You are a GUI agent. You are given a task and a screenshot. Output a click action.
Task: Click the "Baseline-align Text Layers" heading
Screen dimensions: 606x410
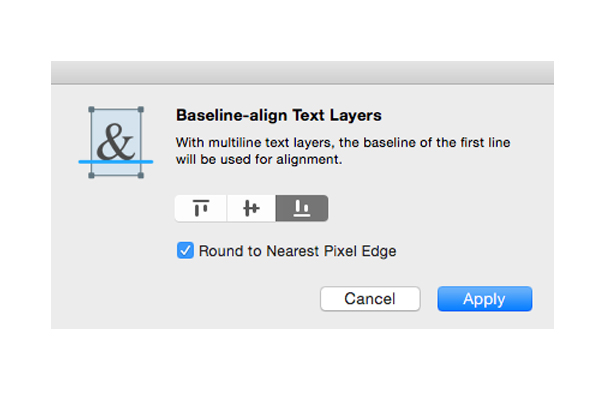point(279,115)
